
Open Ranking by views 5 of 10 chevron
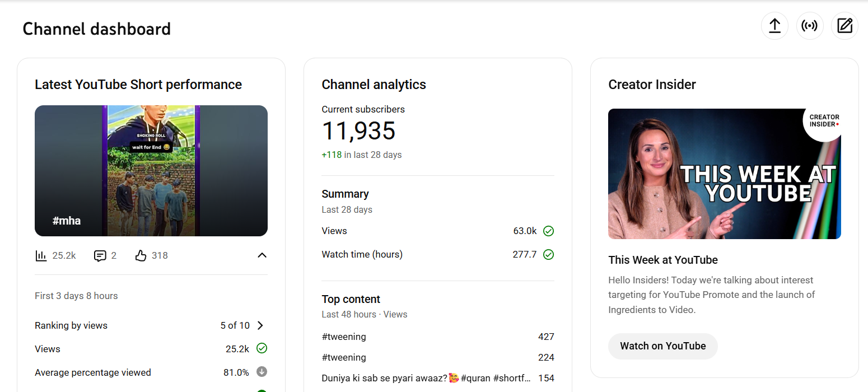[x=260, y=325]
